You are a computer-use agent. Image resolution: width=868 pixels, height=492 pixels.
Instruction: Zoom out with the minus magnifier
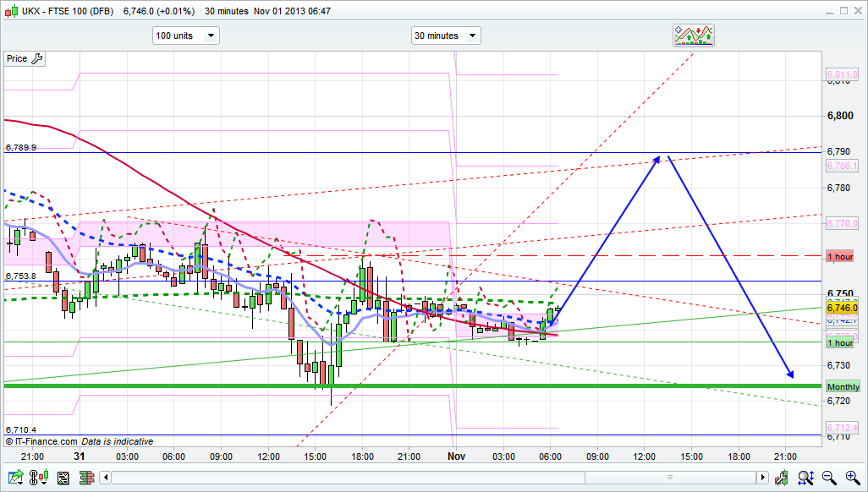tap(829, 478)
